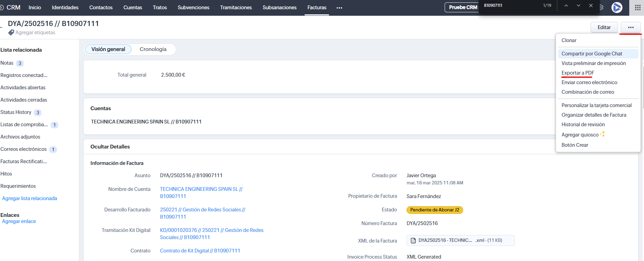This screenshot has height=261, width=644.
Task: Open the Subvenciones module tab
Action: point(193,8)
